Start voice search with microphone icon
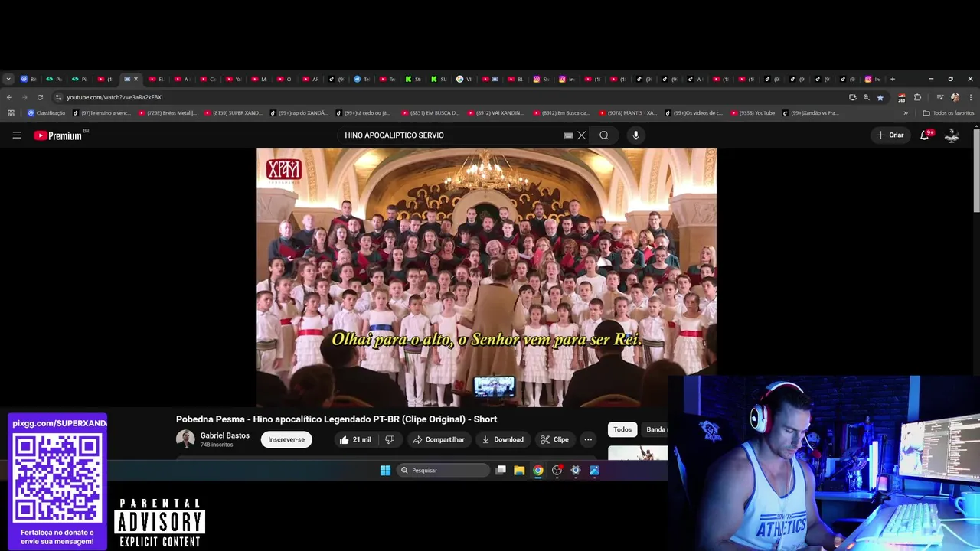The image size is (980, 551). 635,135
